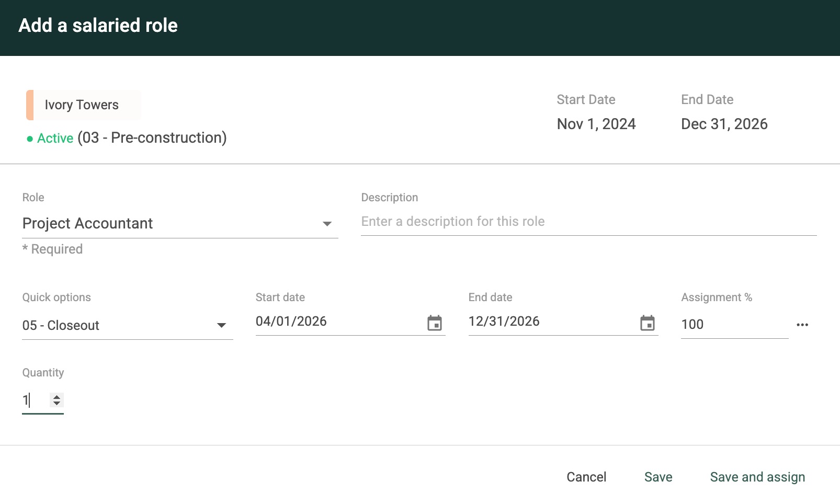Click the Quick options label
Screen dimensions: 840x504
click(x=56, y=297)
